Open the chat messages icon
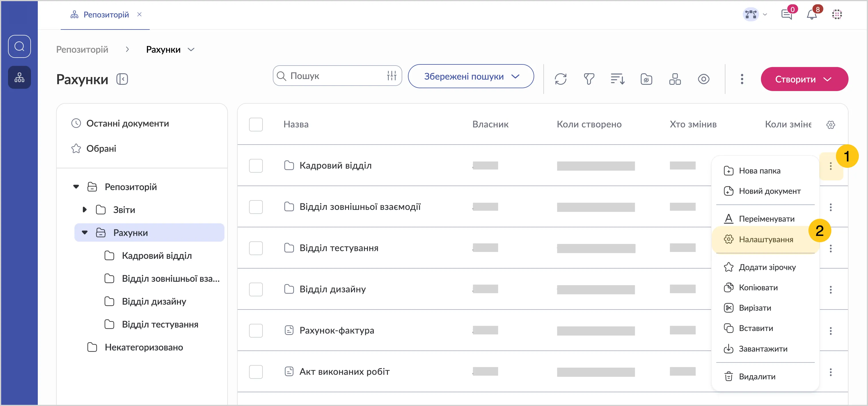868x406 pixels. click(786, 15)
